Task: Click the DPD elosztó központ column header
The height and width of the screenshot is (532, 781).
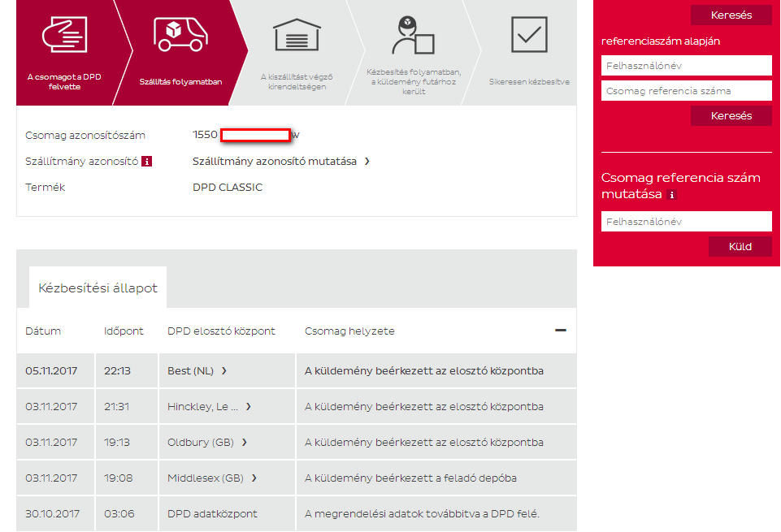Action: [x=221, y=331]
